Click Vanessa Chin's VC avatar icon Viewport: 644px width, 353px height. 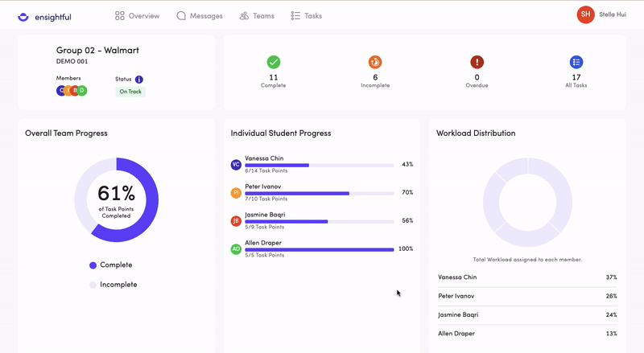236,165
